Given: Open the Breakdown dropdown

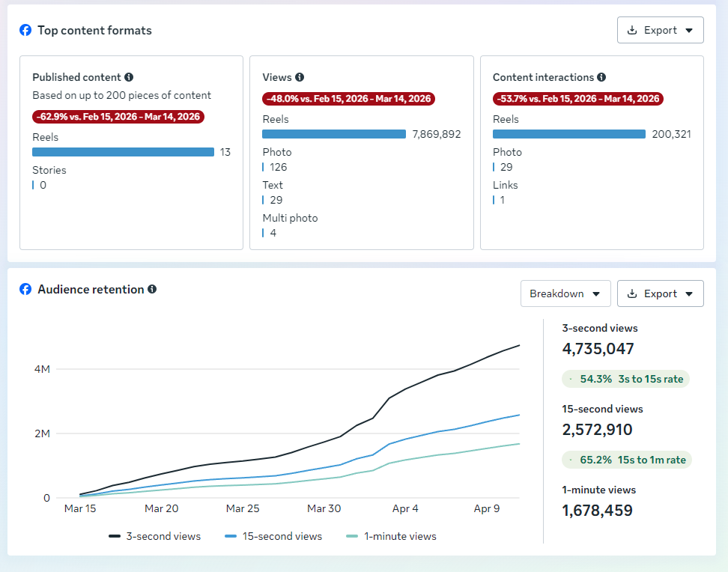Looking at the screenshot, I should [565, 294].
